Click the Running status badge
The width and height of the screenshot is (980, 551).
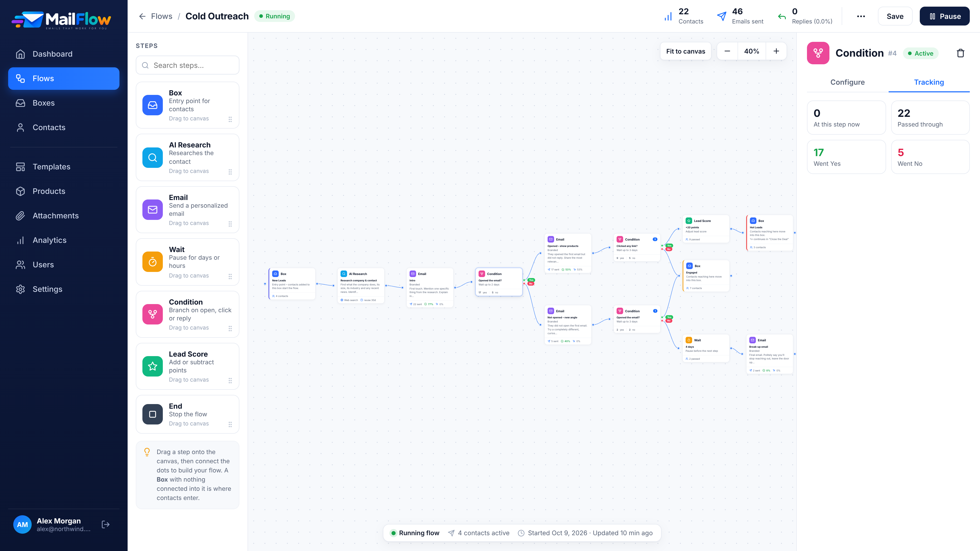pyautogui.click(x=275, y=16)
